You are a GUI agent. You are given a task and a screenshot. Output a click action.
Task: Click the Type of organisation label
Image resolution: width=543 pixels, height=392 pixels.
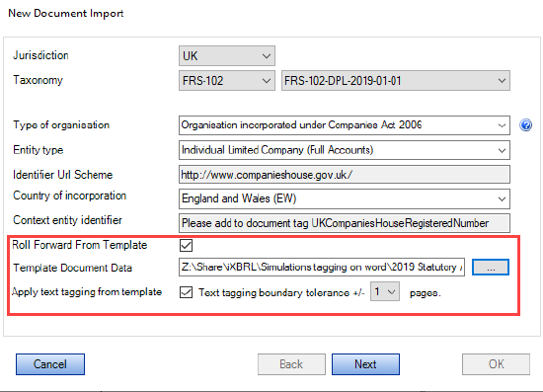[x=61, y=125]
